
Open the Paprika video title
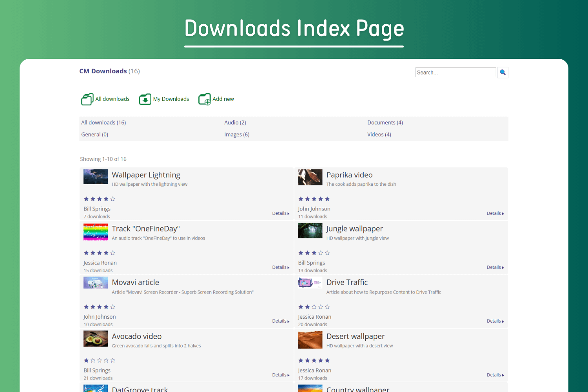tap(349, 175)
